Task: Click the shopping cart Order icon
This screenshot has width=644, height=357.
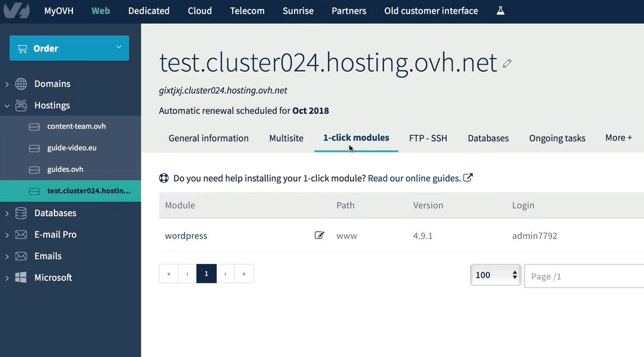Action: [x=22, y=49]
